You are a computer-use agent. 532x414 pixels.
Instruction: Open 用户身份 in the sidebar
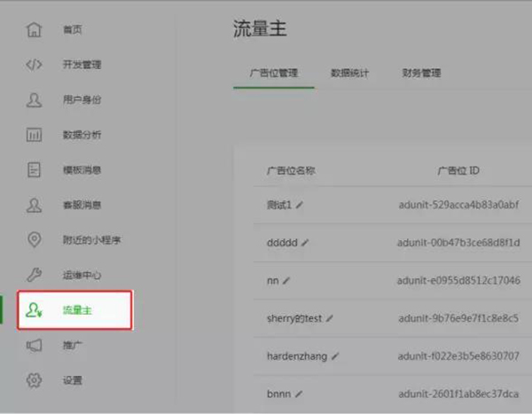click(x=82, y=99)
